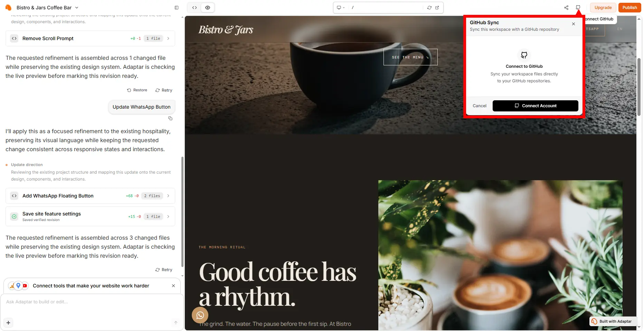
Task: Click Retry below the first response
Action: click(164, 90)
